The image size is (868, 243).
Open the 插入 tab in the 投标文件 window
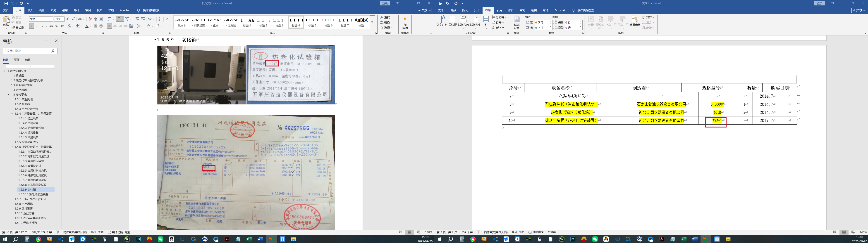click(30, 10)
